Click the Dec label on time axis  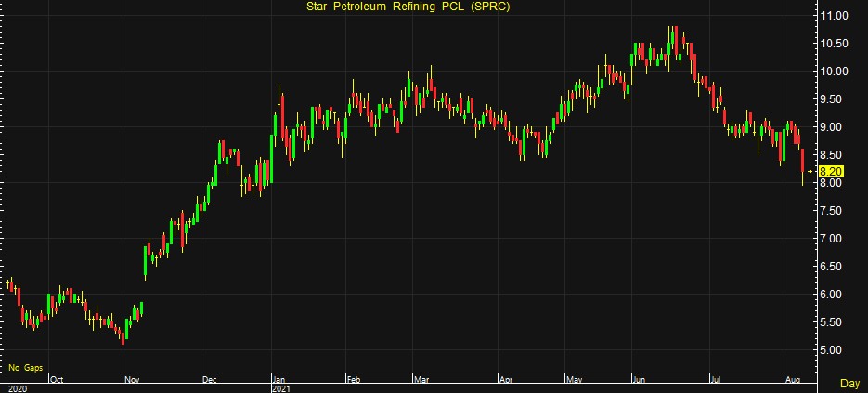pyautogui.click(x=209, y=380)
